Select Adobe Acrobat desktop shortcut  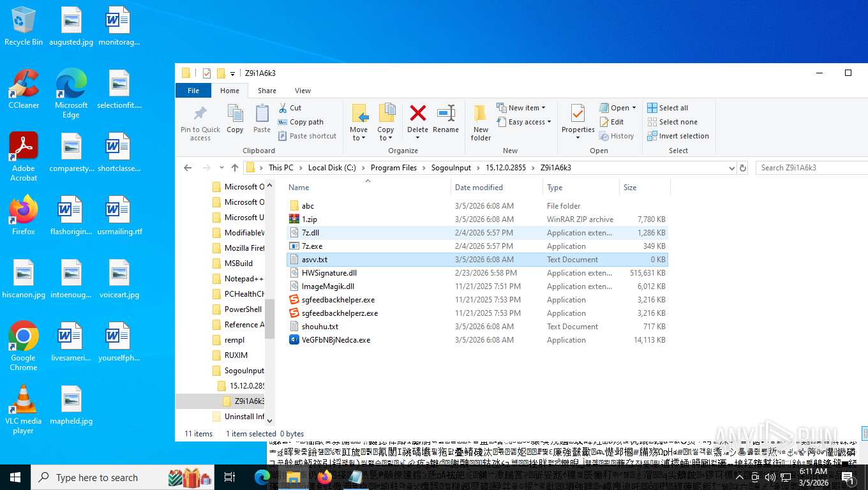(24, 157)
